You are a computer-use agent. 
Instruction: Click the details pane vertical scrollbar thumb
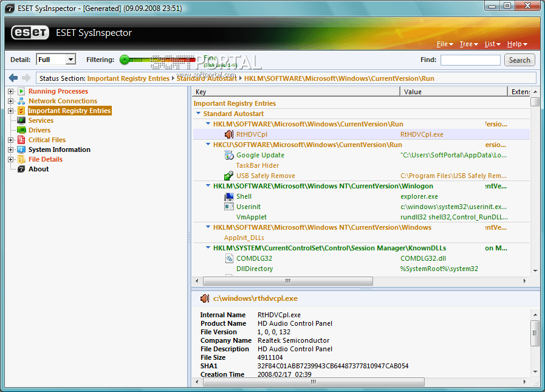[x=535, y=333]
